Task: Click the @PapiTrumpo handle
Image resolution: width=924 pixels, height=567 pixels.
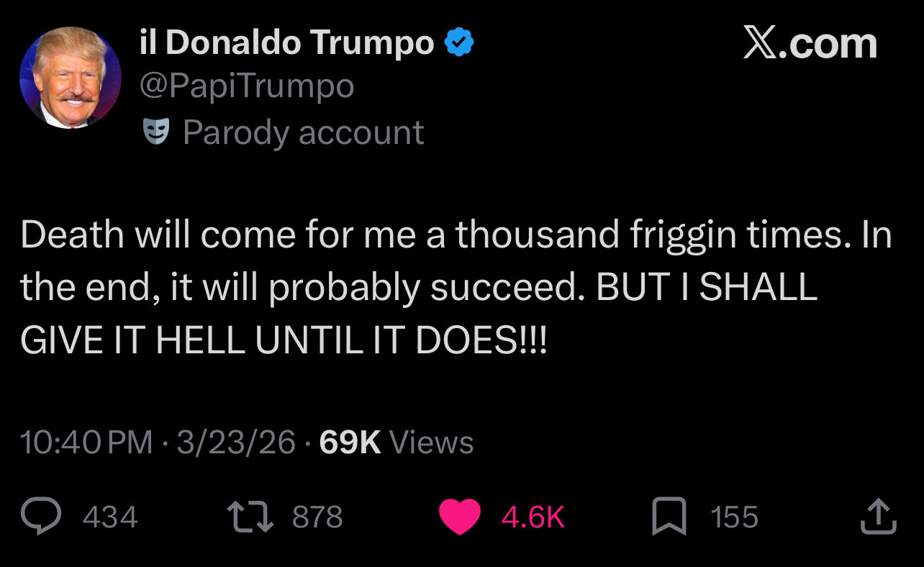Action: 246,87
